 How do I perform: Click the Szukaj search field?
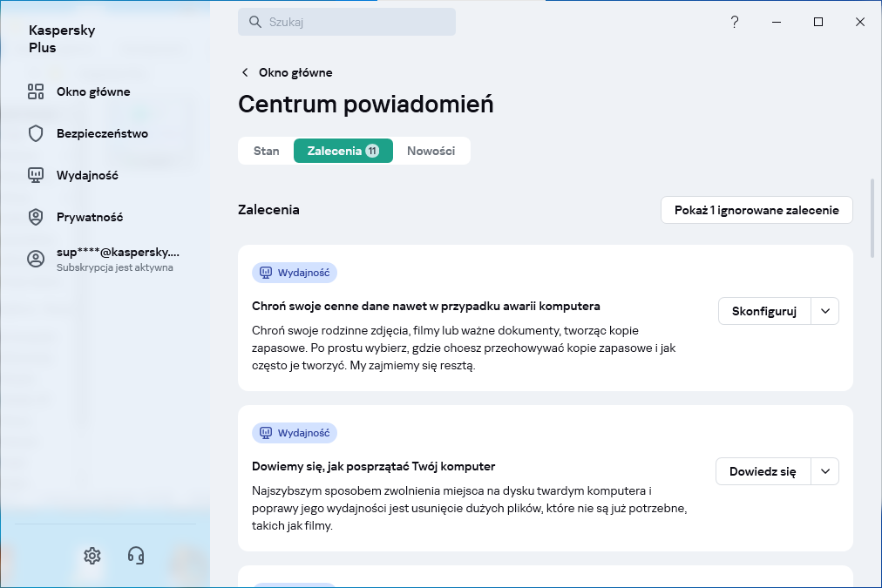click(x=357, y=22)
